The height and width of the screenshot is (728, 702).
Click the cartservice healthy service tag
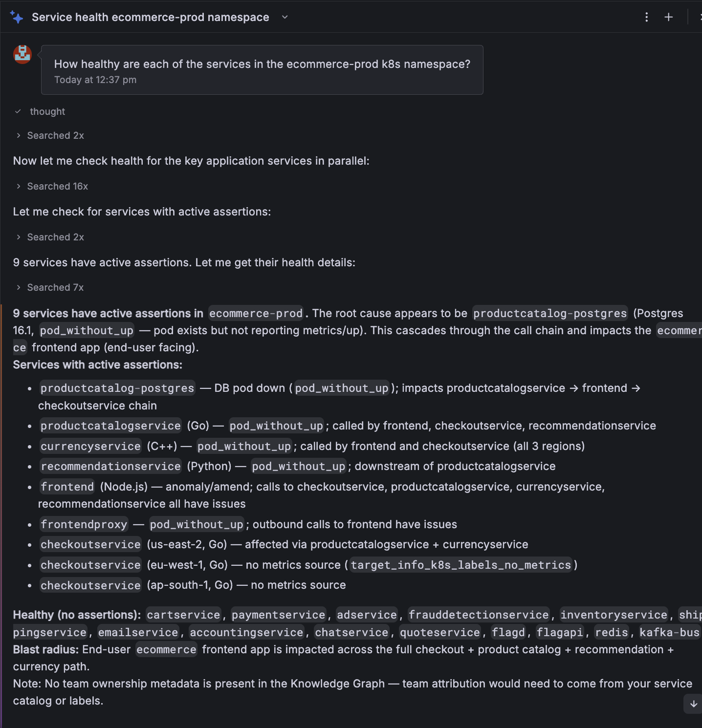pos(184,615)
